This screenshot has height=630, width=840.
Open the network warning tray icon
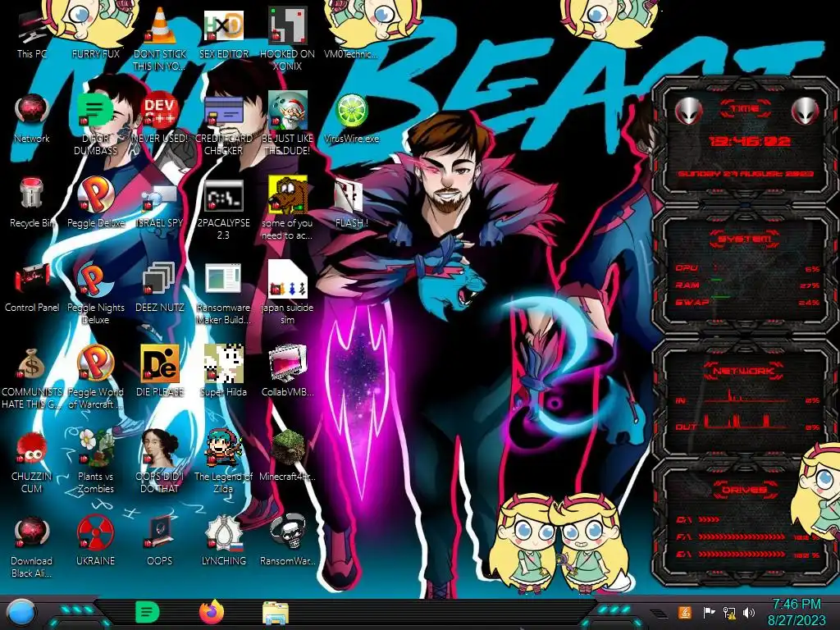(x=729, y=612)
